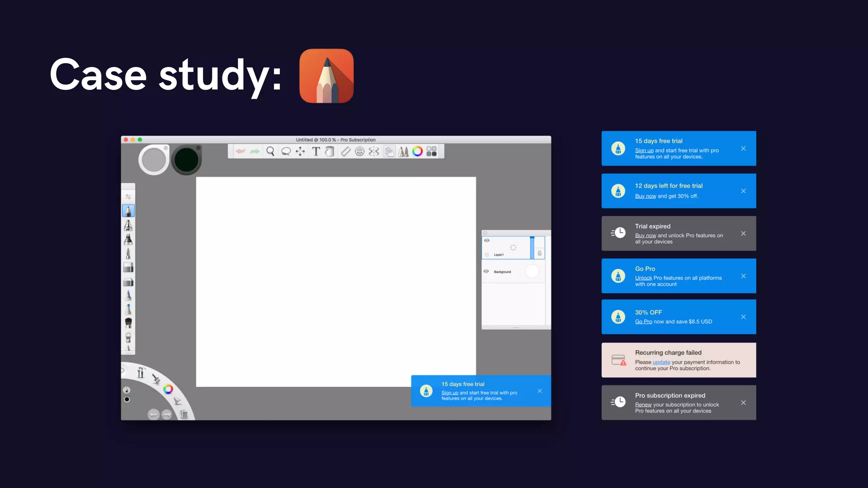Open color wheel in the corner lagoon
The width and height of the screenshot is (868, 488).
[168, 389]
